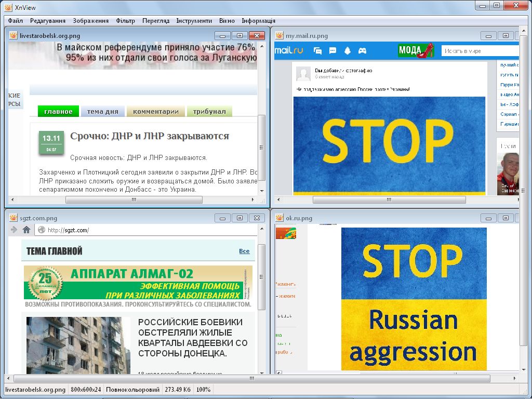Minimize the ok.ru.png window
The image size is (532, 399).
coord(488,218)
